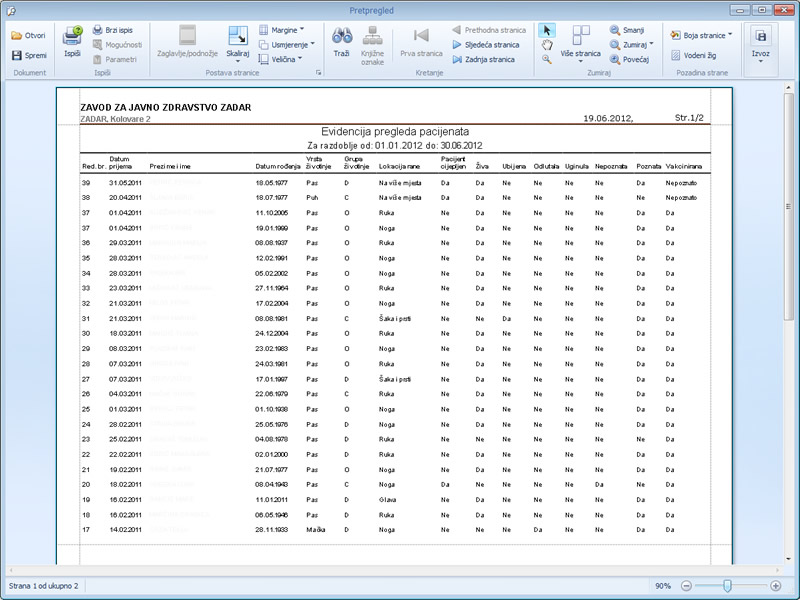Open Postava stranice dialog launcher
This screenshot has width=800, height=600.
318,73
